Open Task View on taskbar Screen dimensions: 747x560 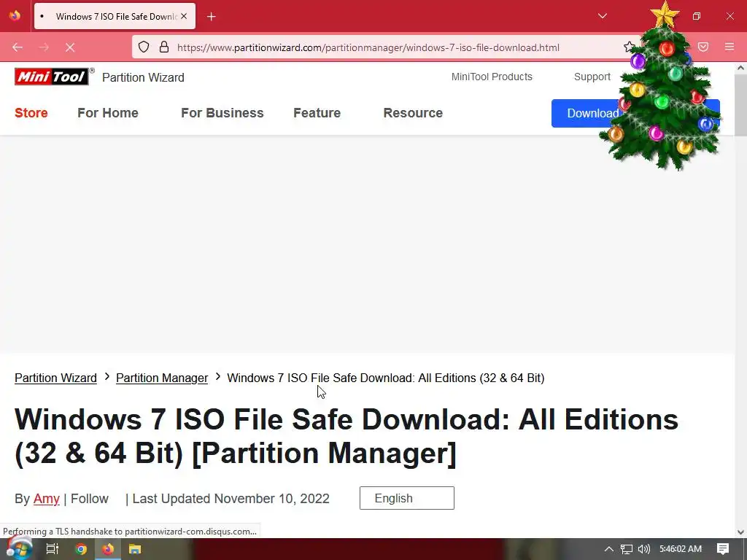click(53, 549)
